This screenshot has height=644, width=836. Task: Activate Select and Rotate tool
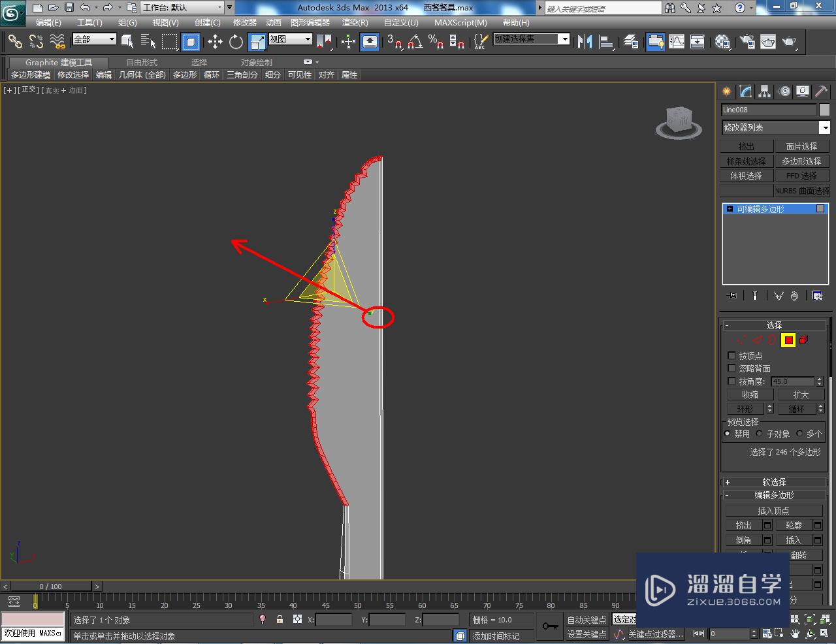click(236, 42)
